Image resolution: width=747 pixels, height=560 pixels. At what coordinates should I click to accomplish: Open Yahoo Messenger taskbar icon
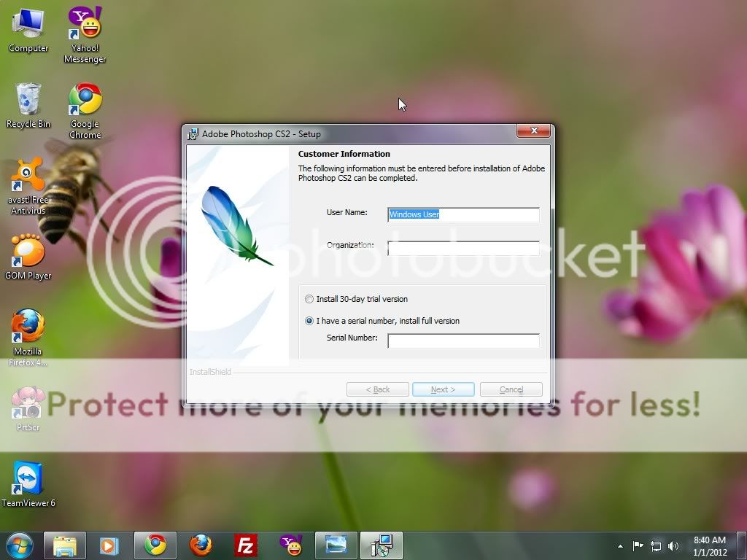[x=290, y=545]
